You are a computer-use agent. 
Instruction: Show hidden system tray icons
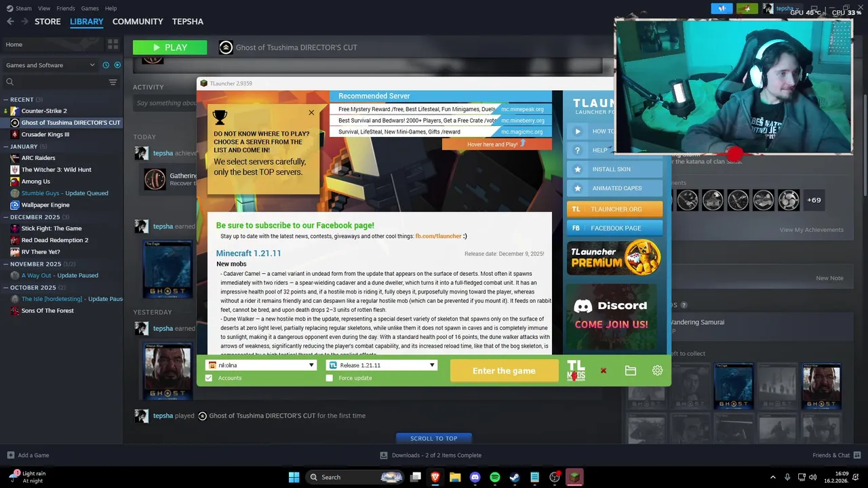[772, 477]
